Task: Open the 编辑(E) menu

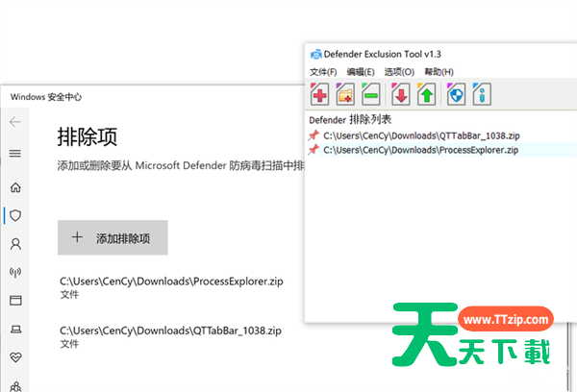Action: coord(361,72)
